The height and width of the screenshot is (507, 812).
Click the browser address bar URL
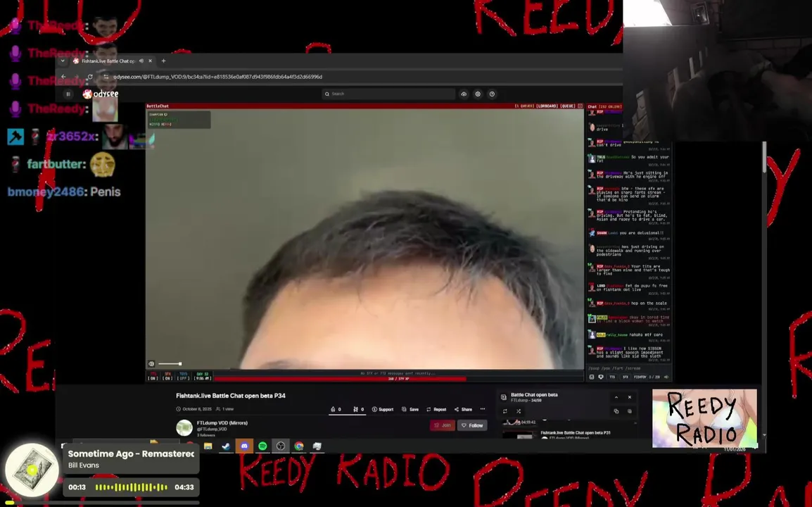click(217, 77)
